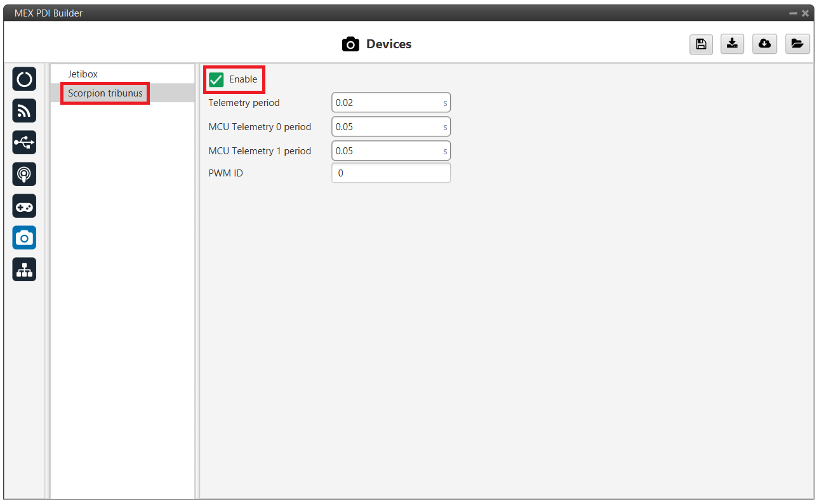Click the MCU Telemetry 0 period field

(x=386, y=126)
